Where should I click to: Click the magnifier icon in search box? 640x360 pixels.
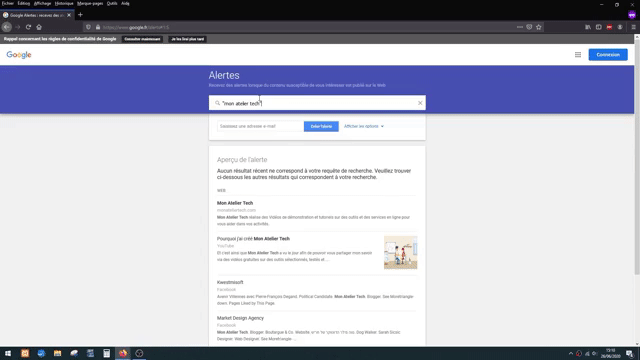218,103
